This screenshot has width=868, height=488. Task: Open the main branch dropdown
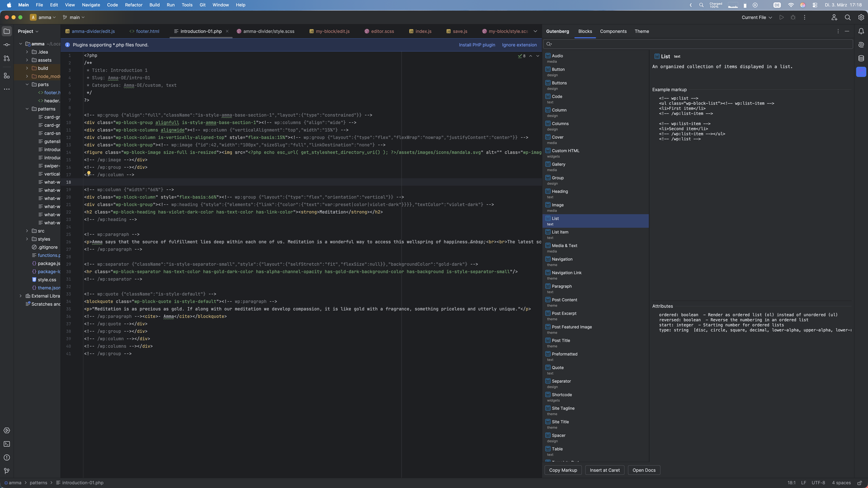[x=74, y=17]
